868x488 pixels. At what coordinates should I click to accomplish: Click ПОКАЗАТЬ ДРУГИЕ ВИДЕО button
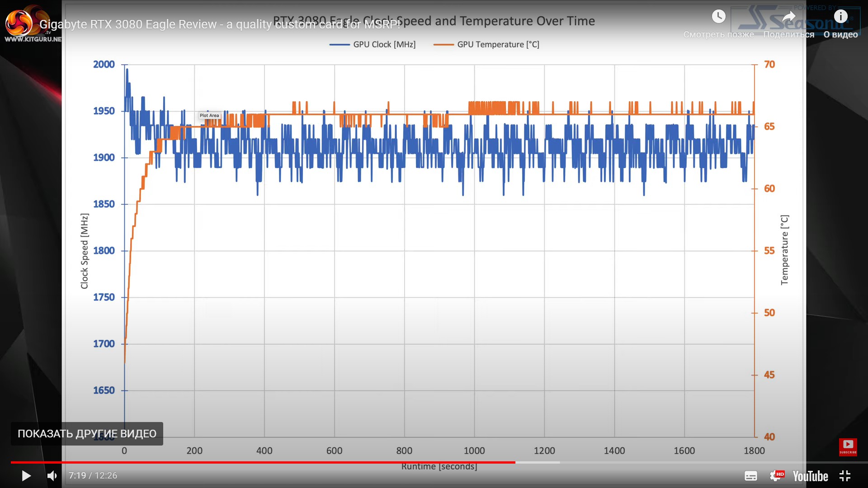pyautogui.click(x=87, y=434)
